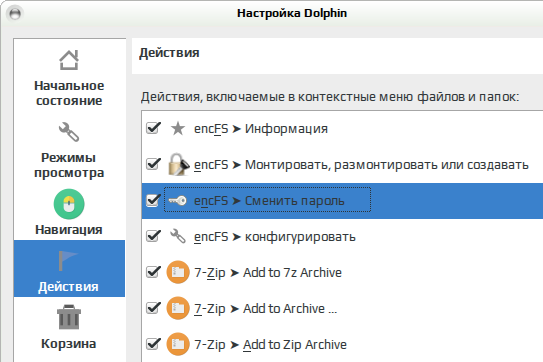The height and width of the screenshot is (362, 543).
Task: Click the orange archive icon for Add to Zip Archive
Action: [x=178, y=344]
